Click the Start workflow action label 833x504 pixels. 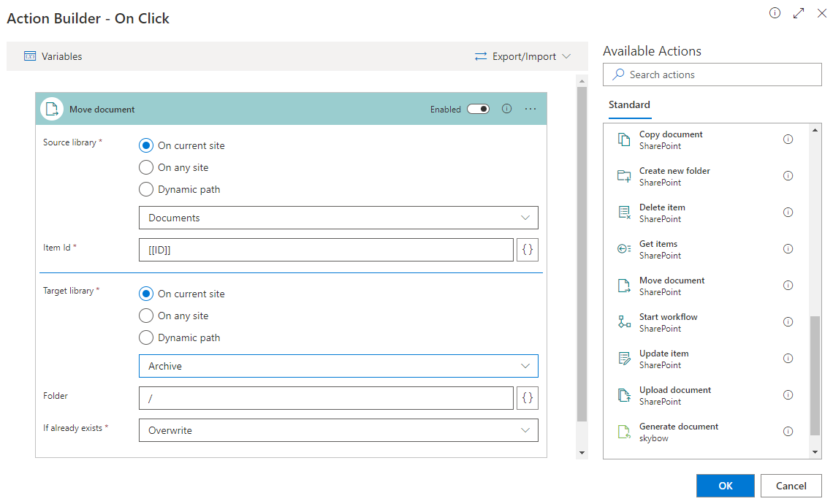[669, 316]
